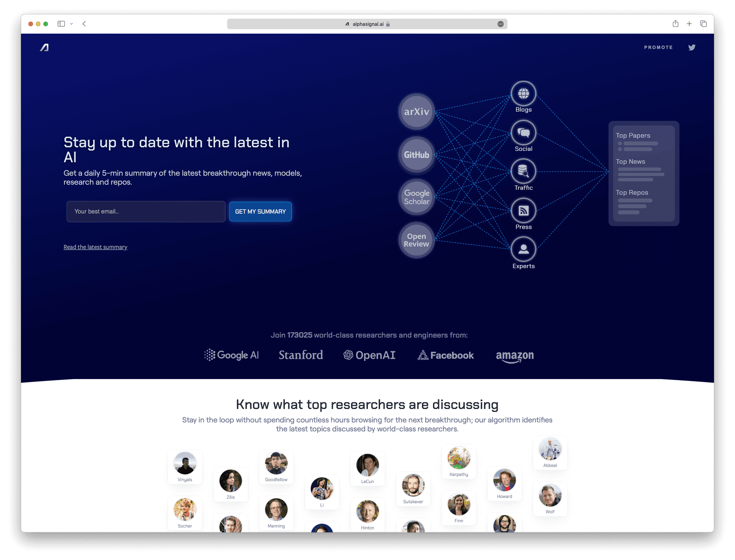Viewport: 735px width, 560px height.
Task: Click the OpenAI logo
Action: click(369, 355)
